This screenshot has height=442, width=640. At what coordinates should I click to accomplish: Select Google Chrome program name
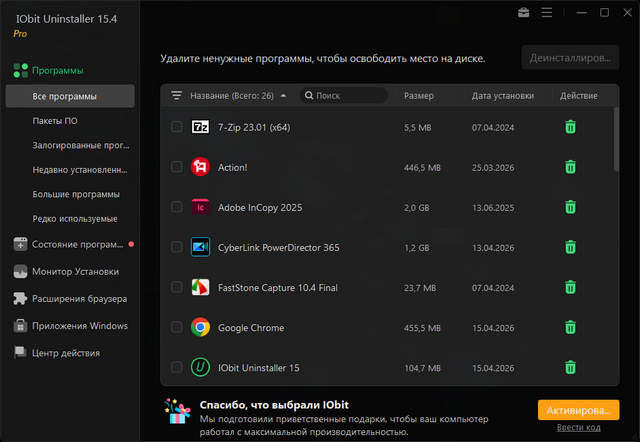(x=251, y=328)
